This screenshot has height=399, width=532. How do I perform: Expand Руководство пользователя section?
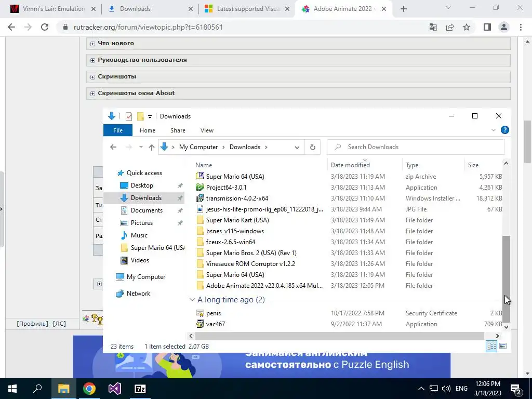pyautogui.click(x=92, y=60)
